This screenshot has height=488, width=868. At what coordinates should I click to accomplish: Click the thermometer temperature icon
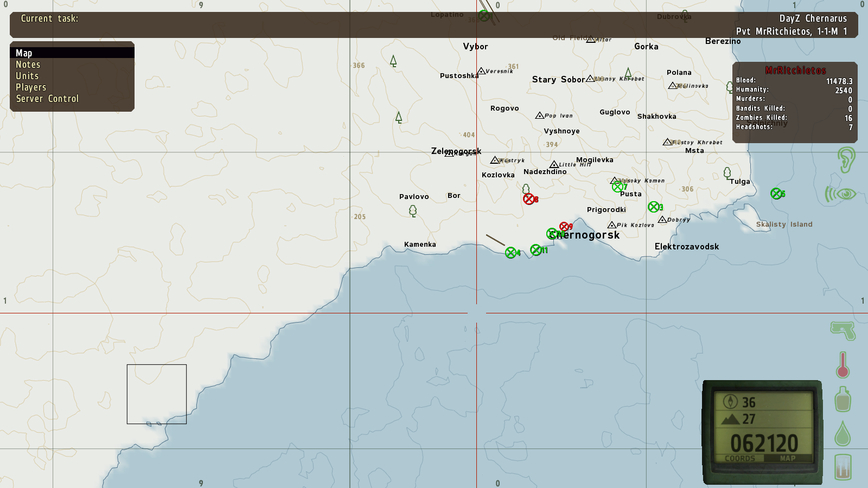tap(843, 364)
